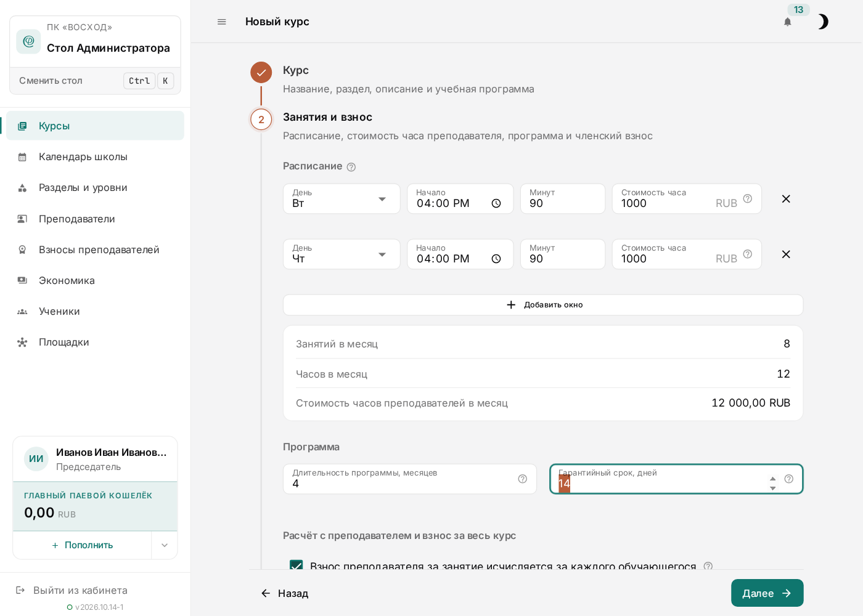Show help icon beside Взнос преподавателя checkbox

tap(708, 565)
